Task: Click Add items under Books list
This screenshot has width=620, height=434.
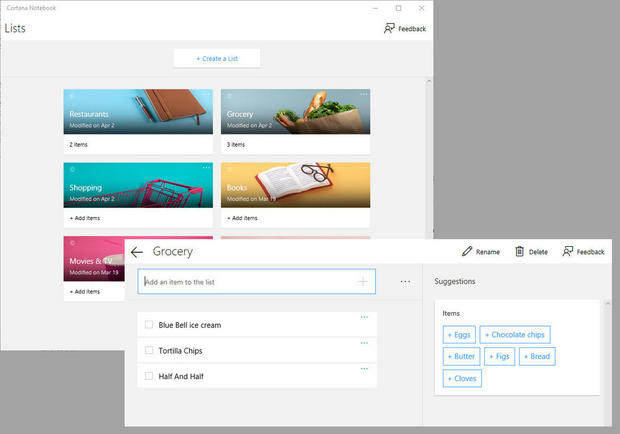Action: click(x=242, y=218)
